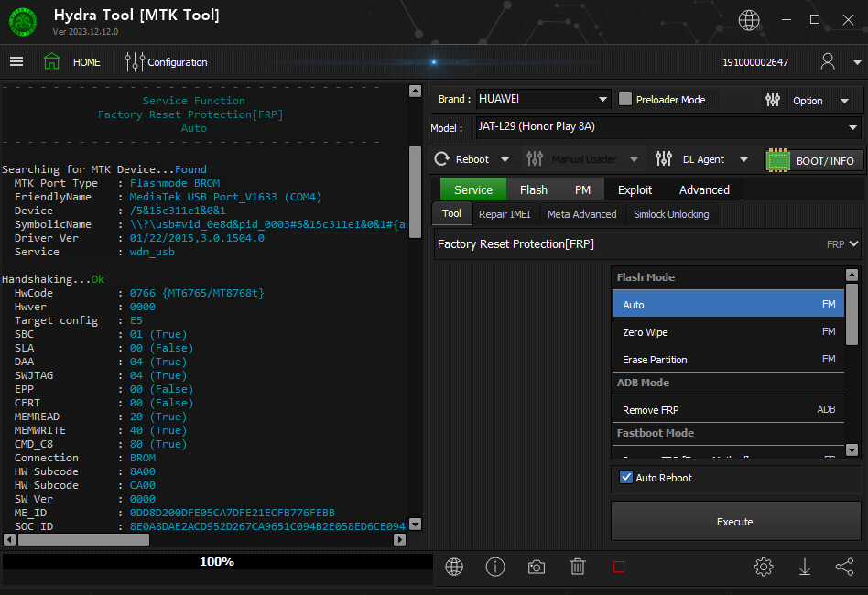This screenshot has height=595, width=868.
Task: Click the language globe icon in title bar
Action: 748,20
